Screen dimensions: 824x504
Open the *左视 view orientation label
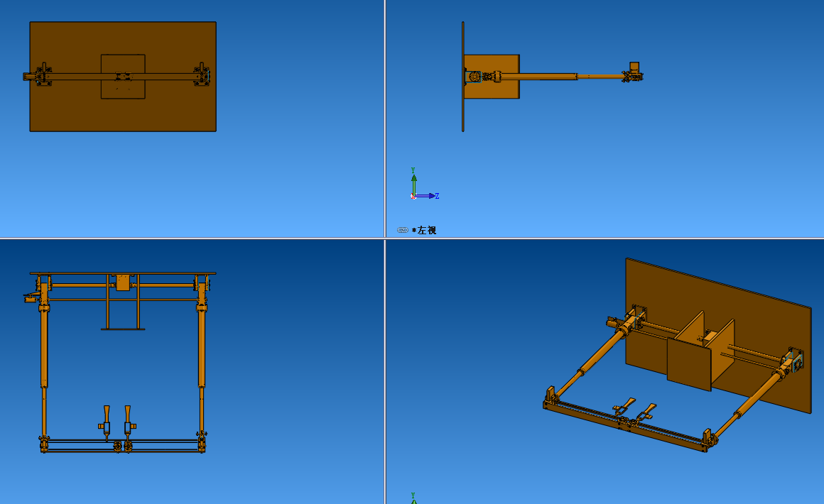pyautogui.click(x=425, y=230)
